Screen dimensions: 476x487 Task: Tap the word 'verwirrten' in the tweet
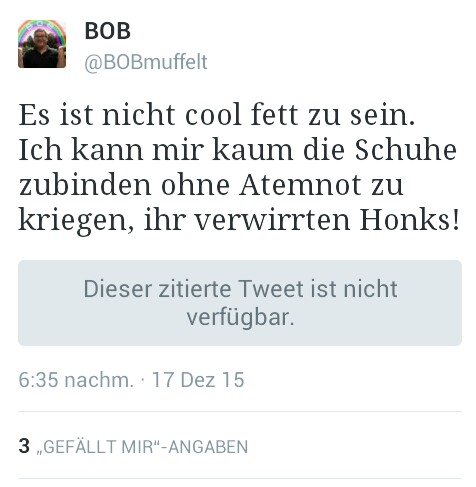(x=272, y=220)
